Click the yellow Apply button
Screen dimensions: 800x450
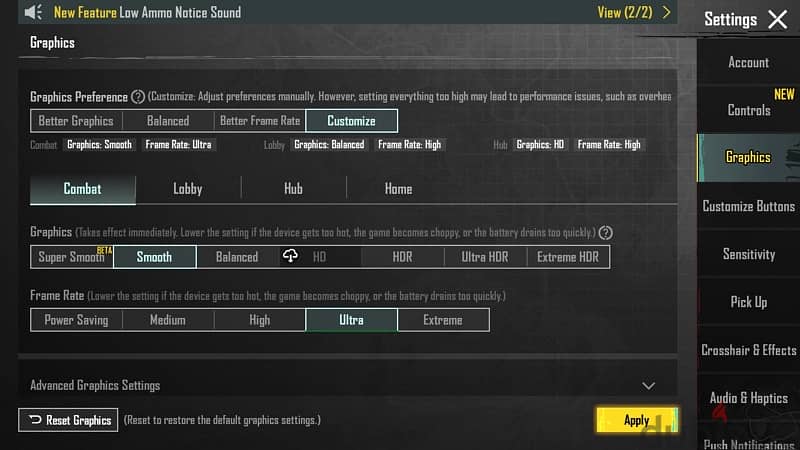pyautogui.click(x=637, y=420)
